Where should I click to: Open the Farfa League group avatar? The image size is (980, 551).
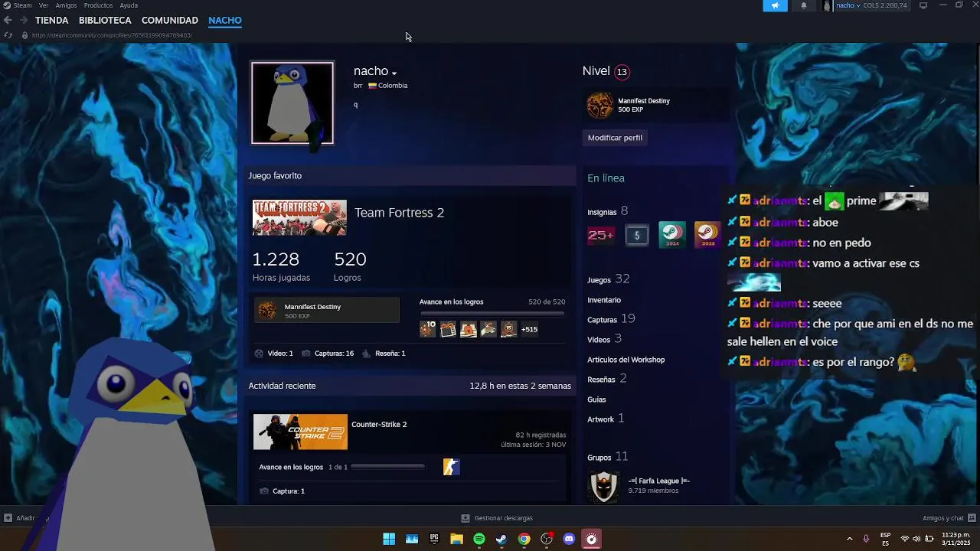[x=603, y=486]
